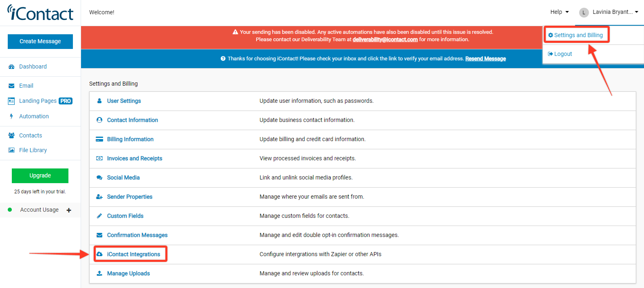The height and width of the screenshot is (288, 644).
Task: Open the Help dropdown menu
Action: pyautogui.click(x=559, y=12)
